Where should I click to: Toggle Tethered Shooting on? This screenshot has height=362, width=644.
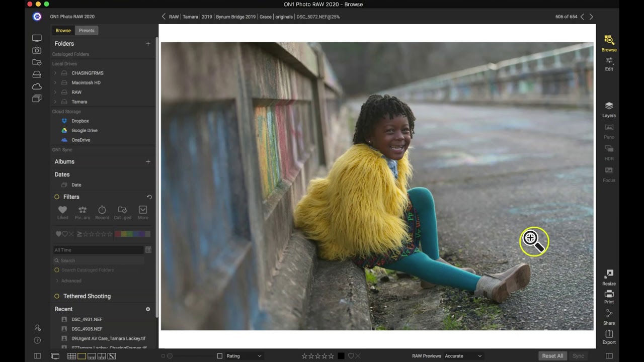coord(57,296)
